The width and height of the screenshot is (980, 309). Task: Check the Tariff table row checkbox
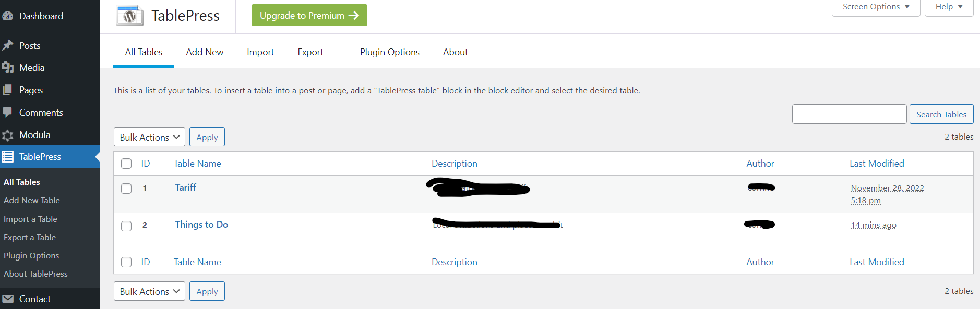click(x=126, y=188)
